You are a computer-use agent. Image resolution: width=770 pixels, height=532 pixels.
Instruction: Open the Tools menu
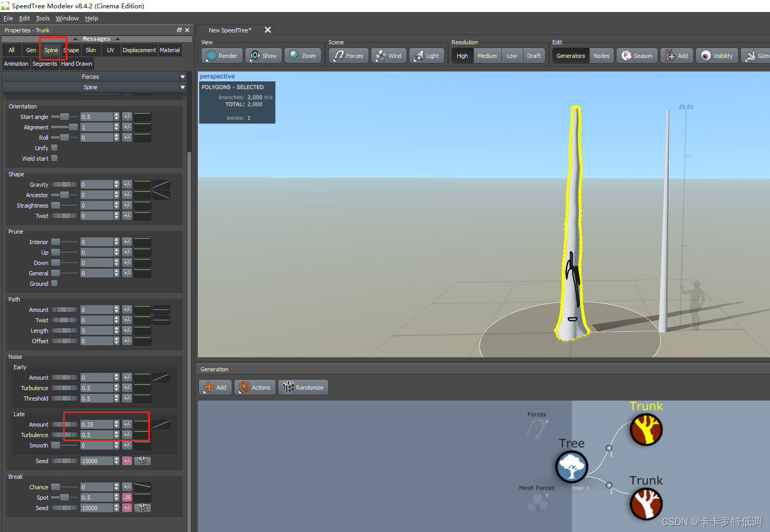pyautogui.click(x=43, y=18)
